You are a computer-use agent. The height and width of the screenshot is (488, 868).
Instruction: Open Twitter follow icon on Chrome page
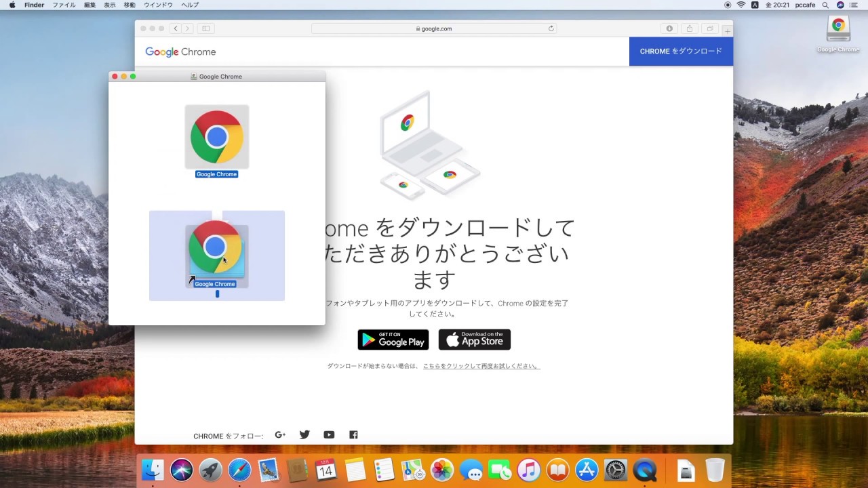[x=304, y=435]
